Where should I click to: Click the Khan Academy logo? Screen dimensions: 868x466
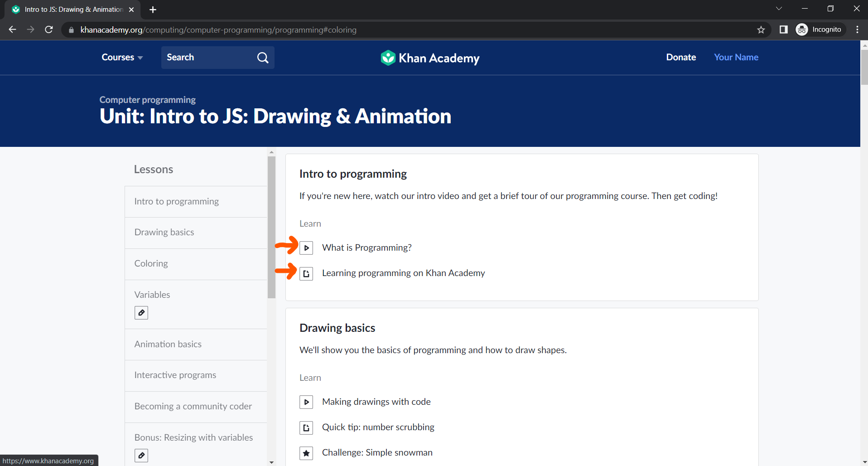pyautogui.click(x=429, y=58)
